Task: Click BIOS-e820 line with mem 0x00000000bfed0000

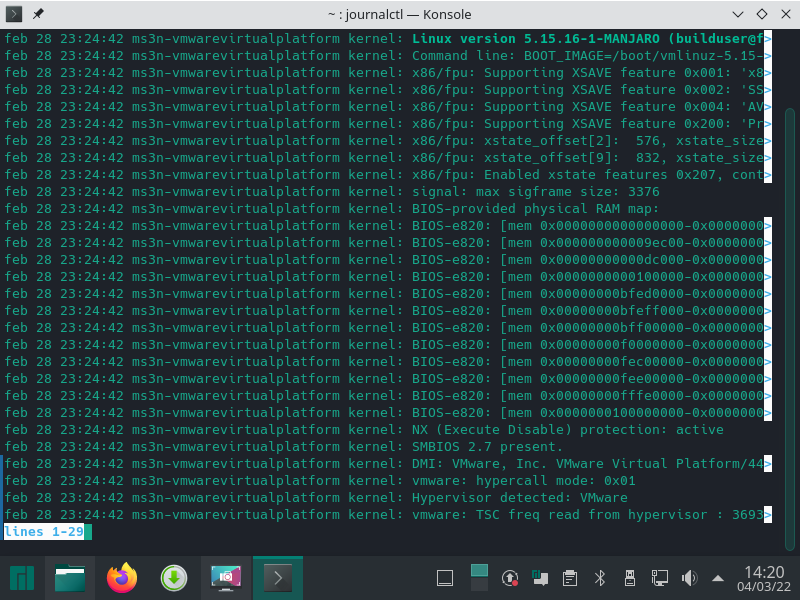Action: tap(388, 294)
